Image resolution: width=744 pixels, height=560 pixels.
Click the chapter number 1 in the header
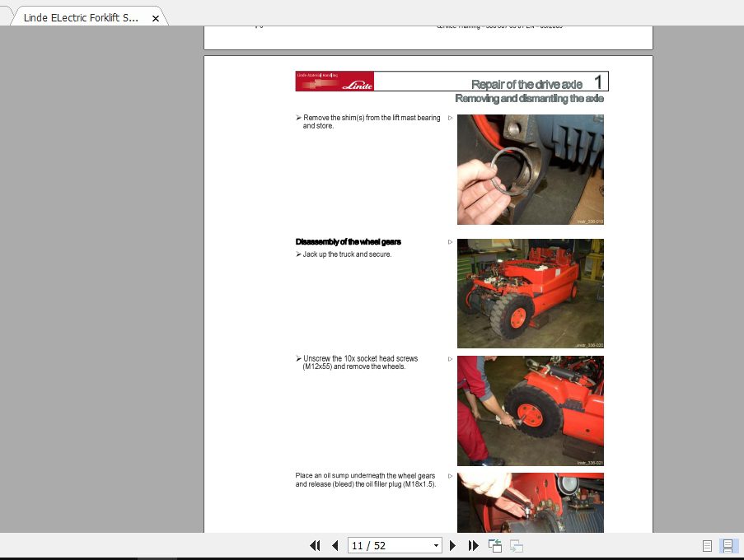point(598,82)
